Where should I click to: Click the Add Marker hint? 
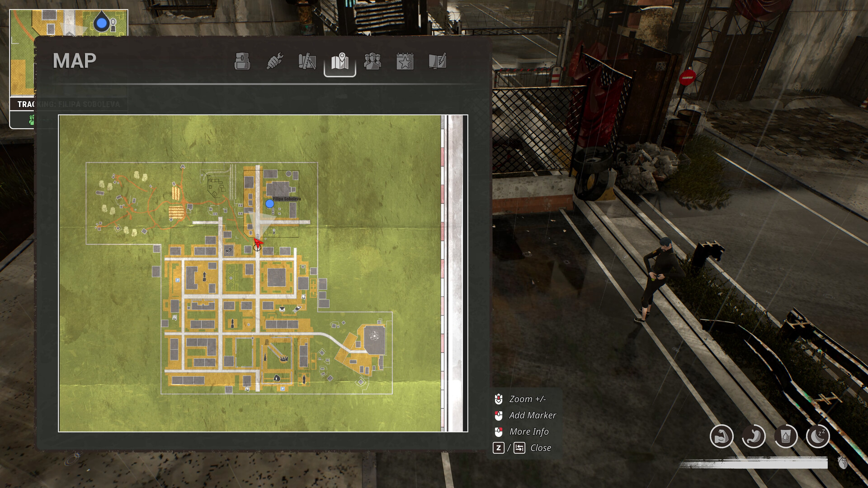[532, 415]
